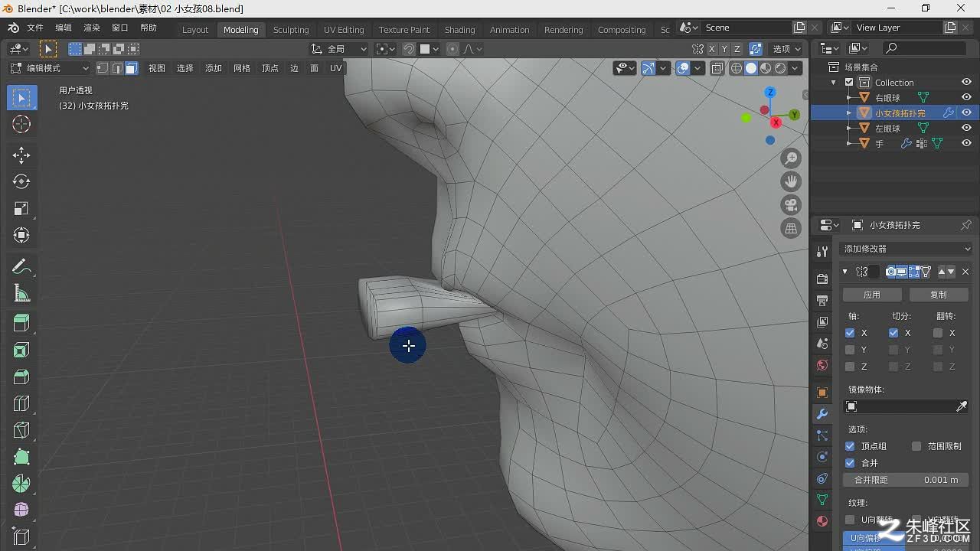Select the Measure tool
The width and height of the screenshot is (980, 551).
pyautogui.click(x=21, y=293)
